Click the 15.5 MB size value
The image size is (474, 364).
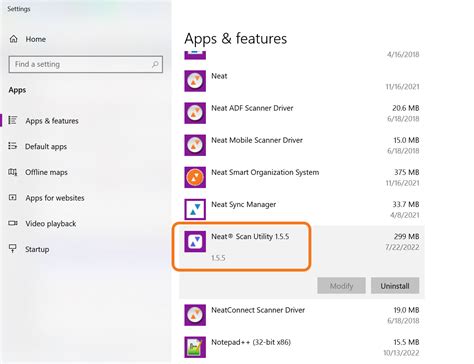(x=406, y=342)
